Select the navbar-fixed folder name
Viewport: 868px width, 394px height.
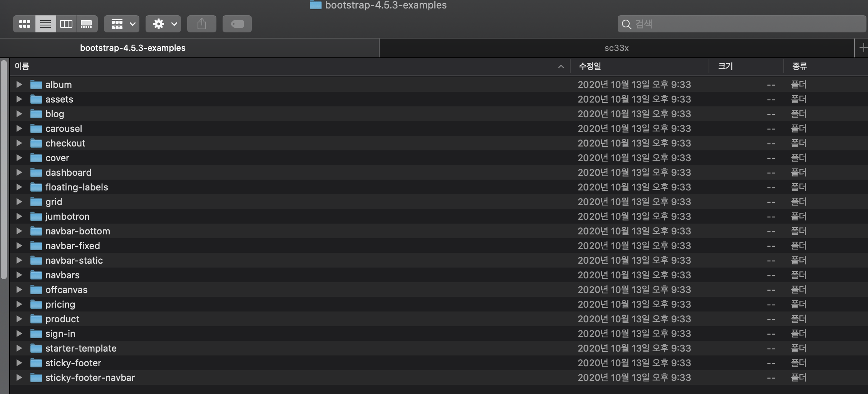[73, 246]
